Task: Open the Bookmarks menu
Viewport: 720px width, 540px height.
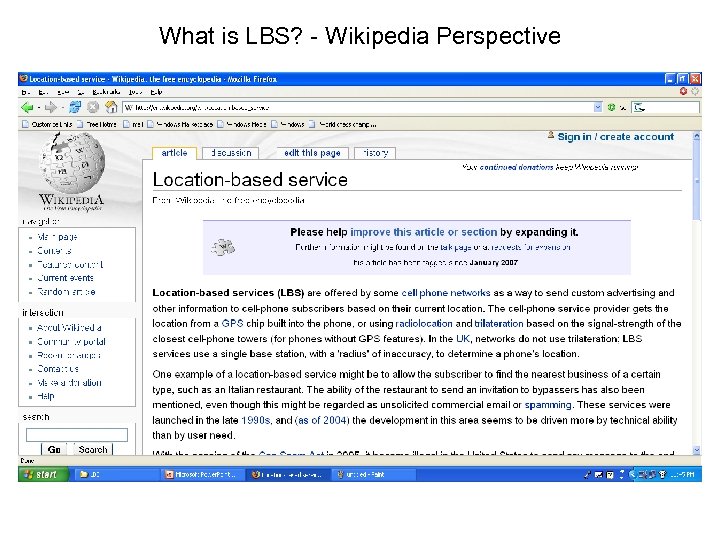Action: [106, 92]
